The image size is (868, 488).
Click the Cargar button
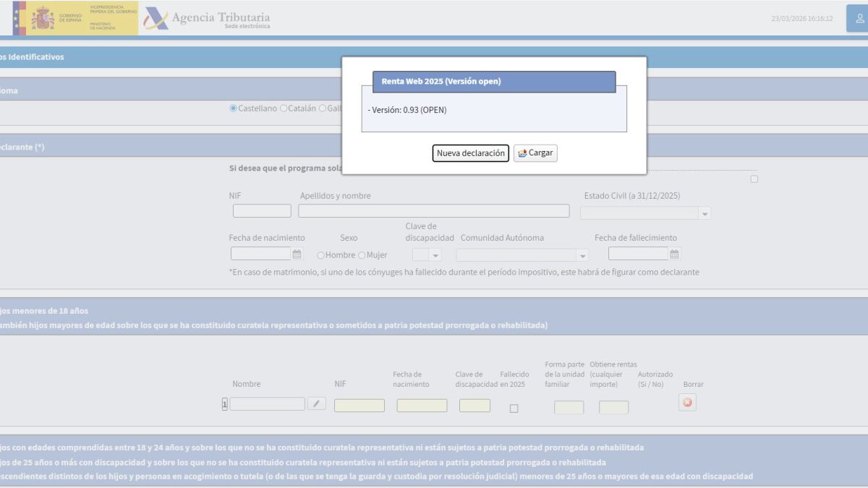(535, 153)
